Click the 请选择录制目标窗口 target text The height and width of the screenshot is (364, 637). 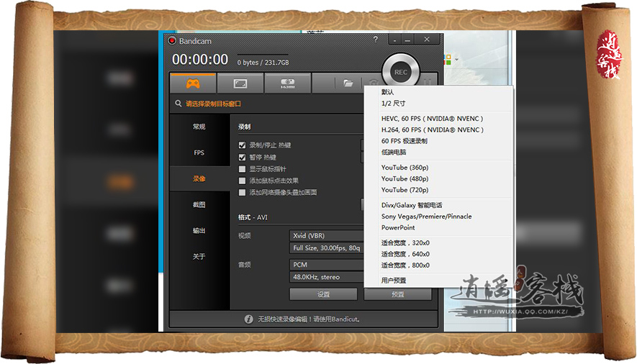pos(213,104)
